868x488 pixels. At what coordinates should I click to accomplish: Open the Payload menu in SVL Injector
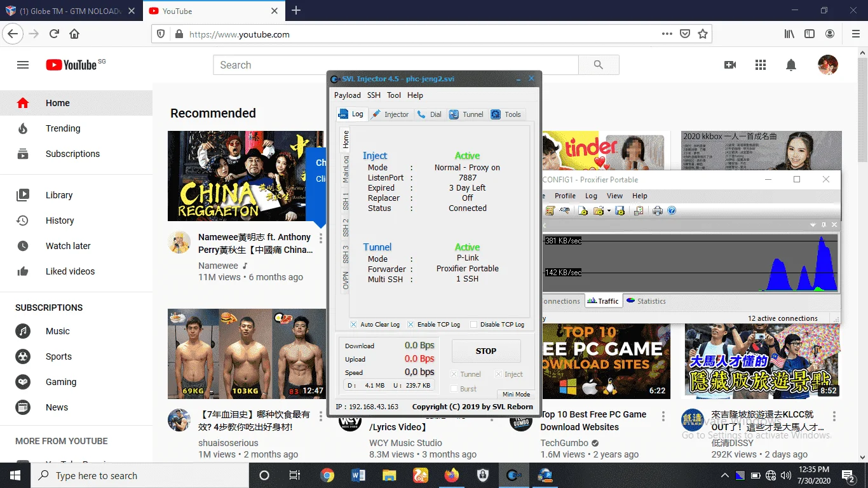point(348,95)
